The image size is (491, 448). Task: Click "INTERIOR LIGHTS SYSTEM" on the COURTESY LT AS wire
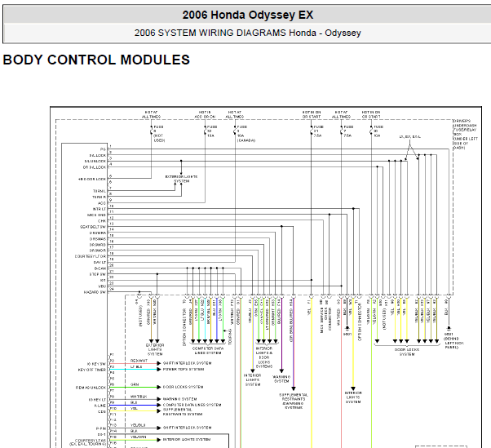click(187, 440)
